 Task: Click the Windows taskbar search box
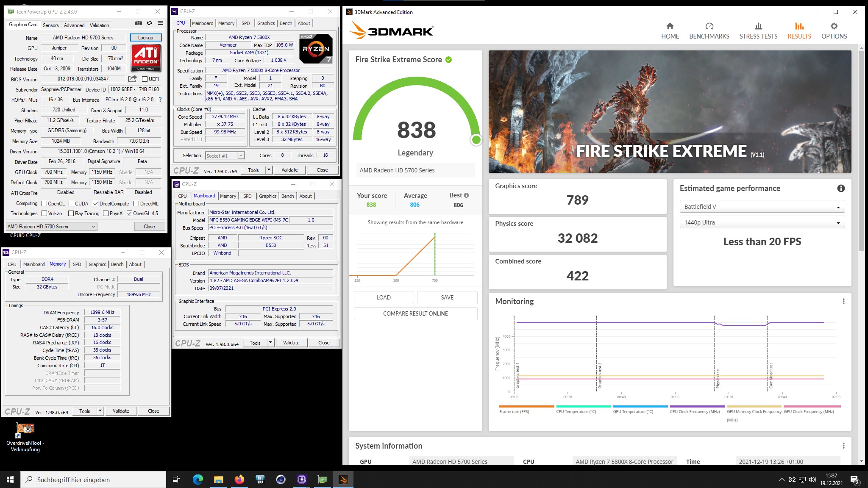[93, 480]
